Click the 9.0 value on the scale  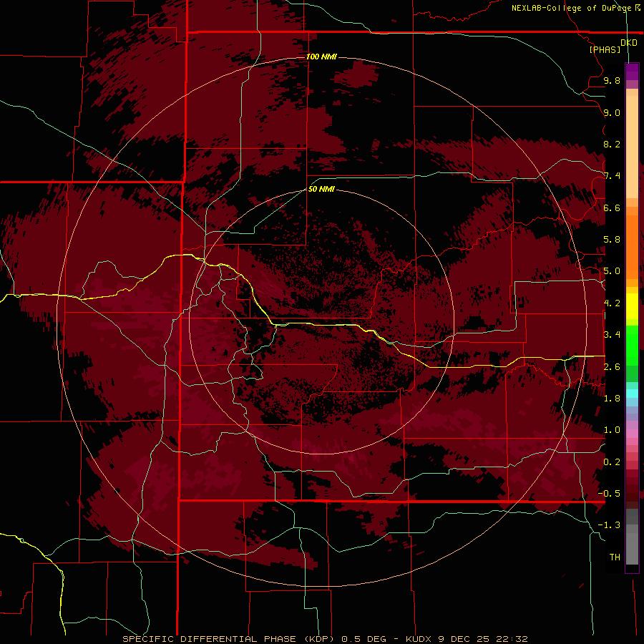click(612, 112)
